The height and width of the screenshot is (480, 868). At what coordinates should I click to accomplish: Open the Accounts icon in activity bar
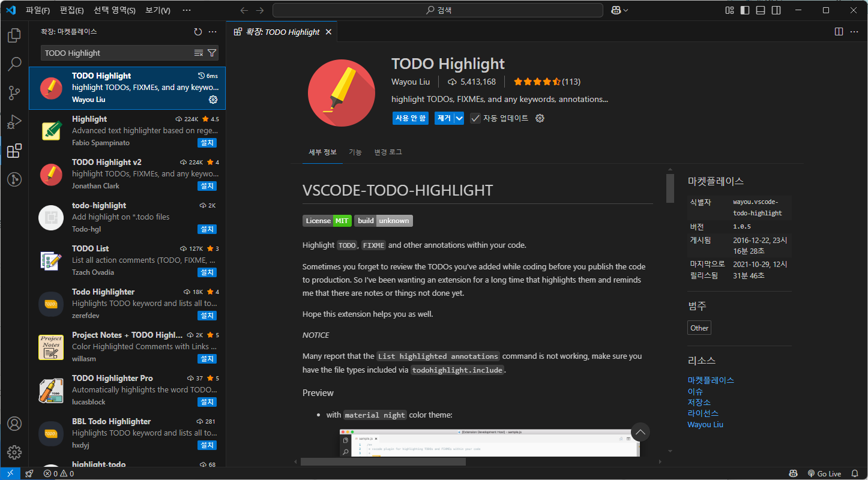pos(14,424)
